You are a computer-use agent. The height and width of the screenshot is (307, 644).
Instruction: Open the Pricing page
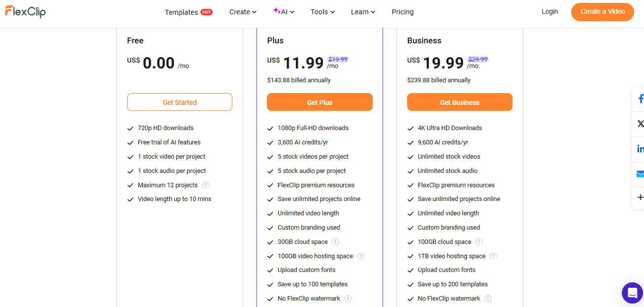[x=403, y=11]
